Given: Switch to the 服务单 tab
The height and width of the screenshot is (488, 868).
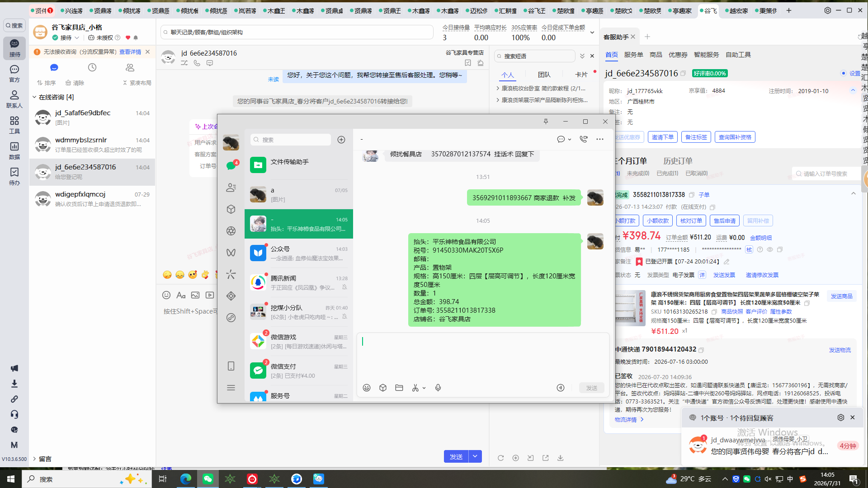Looking at the screenshot, I should pyautogui.click(x=633, y=55).
